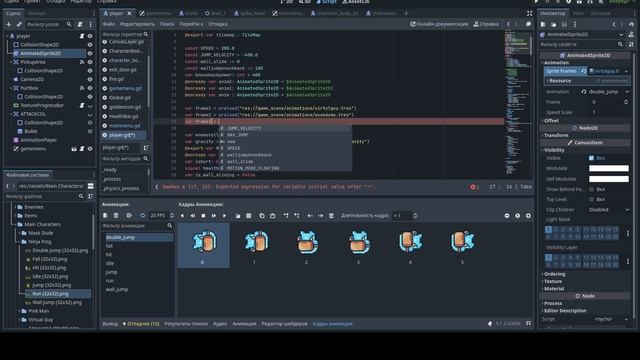Copy the selected animation frame

(262, 216)
